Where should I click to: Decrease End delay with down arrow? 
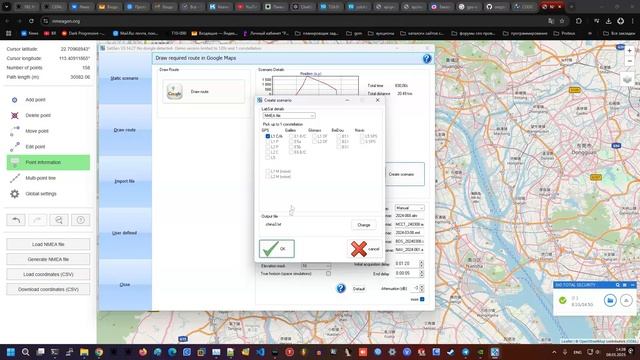tap(422, 275)
